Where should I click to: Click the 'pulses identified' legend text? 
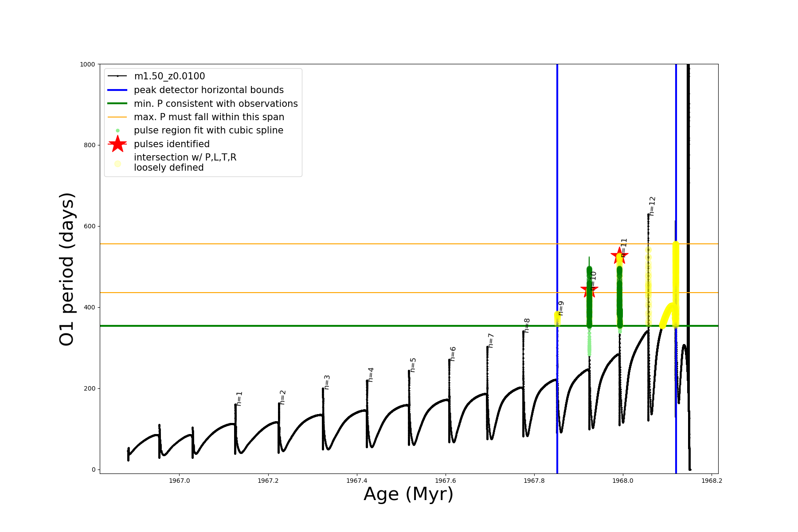pyautogui.click(x=172, y=144)
